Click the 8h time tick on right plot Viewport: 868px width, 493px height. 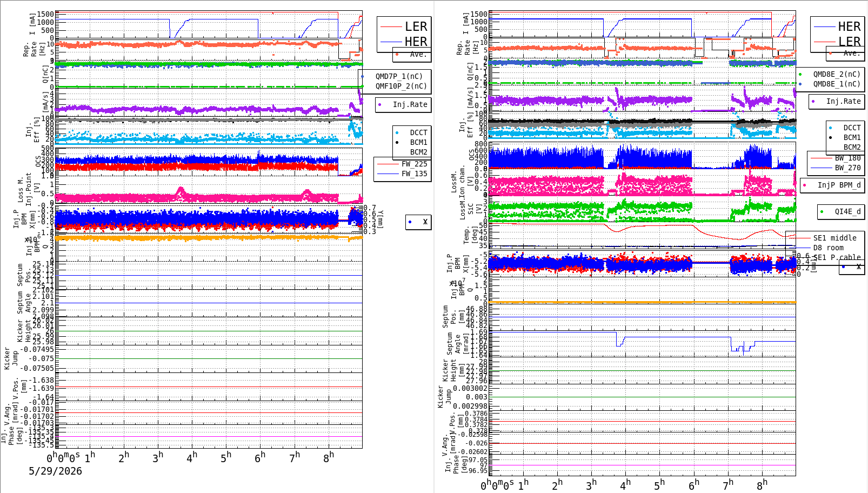762,485
